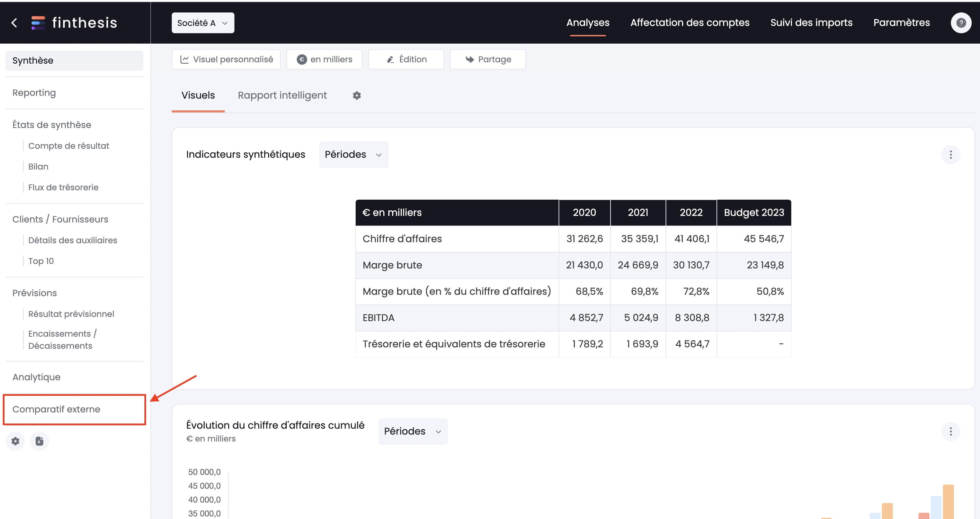Image resolution: width=980 pixels, height=519 pixels.
Task: Expand the Périodes dropdown in Évolution chart
Action: click(413, 431)
